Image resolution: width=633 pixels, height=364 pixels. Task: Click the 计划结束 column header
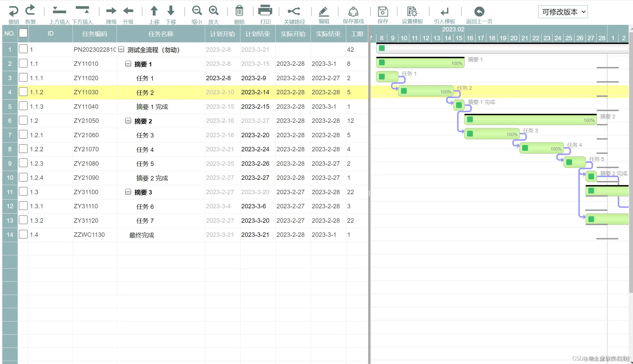(x=258, y=34)
